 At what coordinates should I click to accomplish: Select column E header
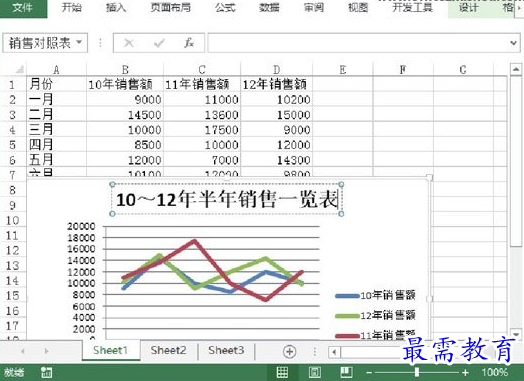(x=343, y=70)
